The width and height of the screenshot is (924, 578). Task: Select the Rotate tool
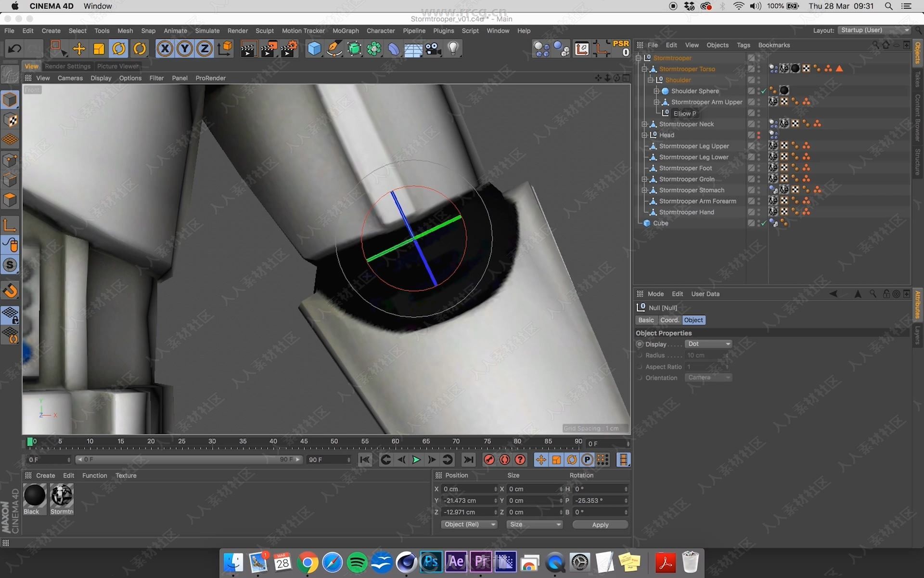point(119,49)
